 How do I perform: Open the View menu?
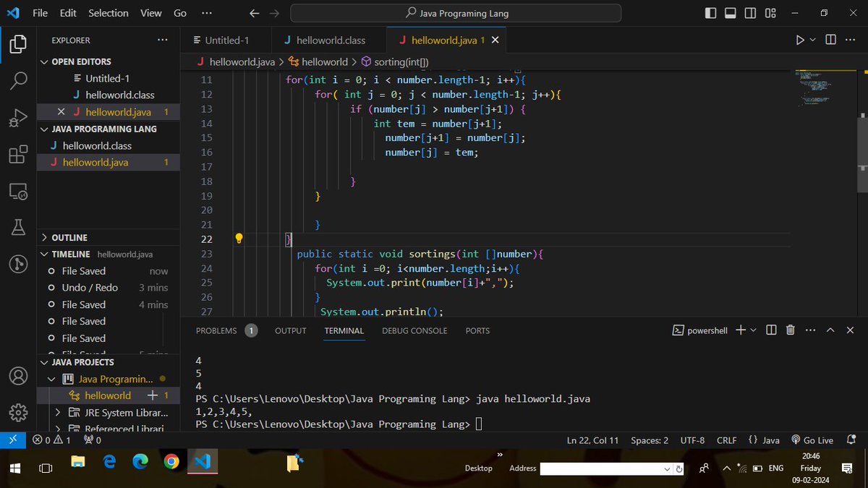tap(151, 13)
